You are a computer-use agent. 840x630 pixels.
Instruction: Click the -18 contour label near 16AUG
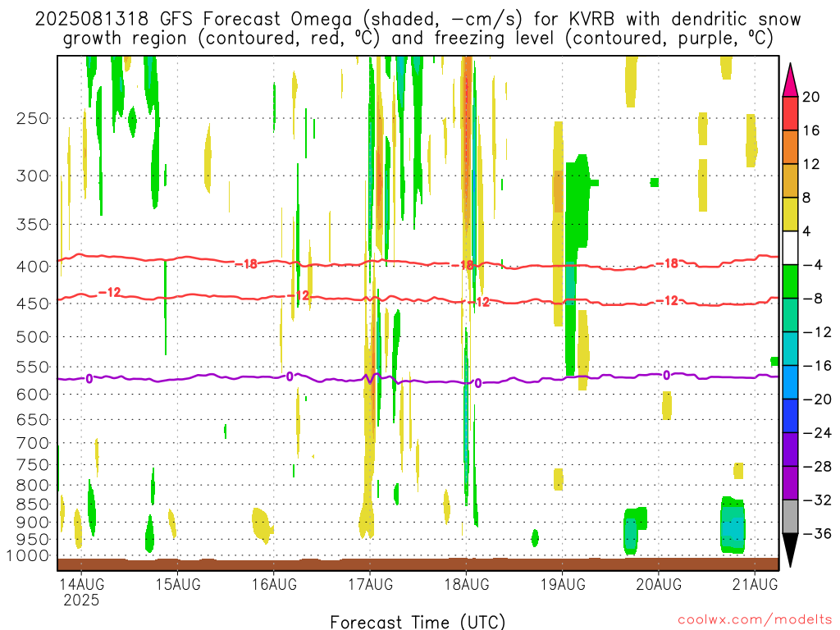coord(247,264)
